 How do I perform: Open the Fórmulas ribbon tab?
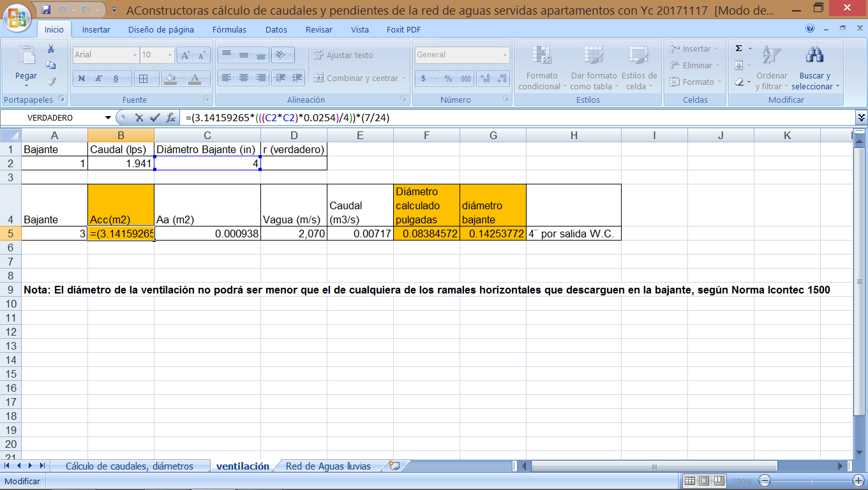coord(230,29)
